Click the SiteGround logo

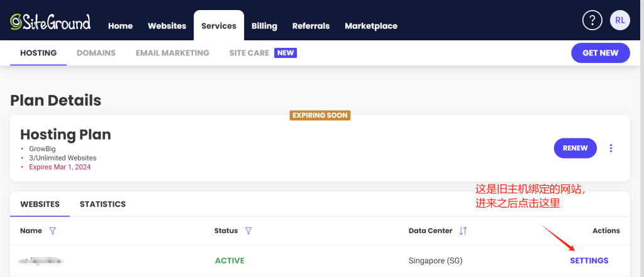coord(50,22)
